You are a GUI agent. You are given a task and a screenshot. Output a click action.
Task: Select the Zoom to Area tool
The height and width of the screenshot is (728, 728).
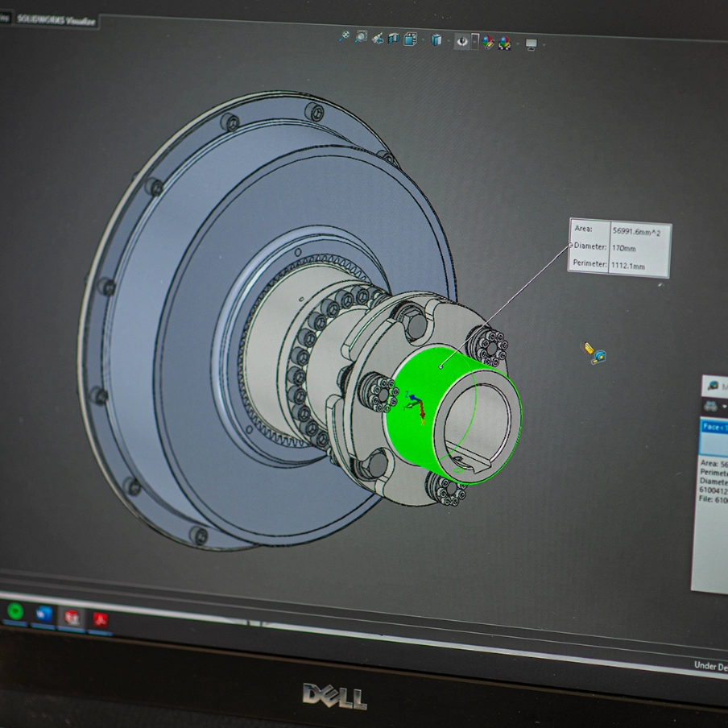click(361, 37)
